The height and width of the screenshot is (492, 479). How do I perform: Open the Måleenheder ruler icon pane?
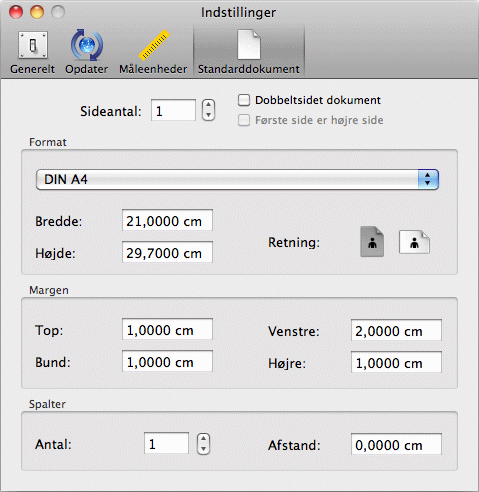[153, 52]
